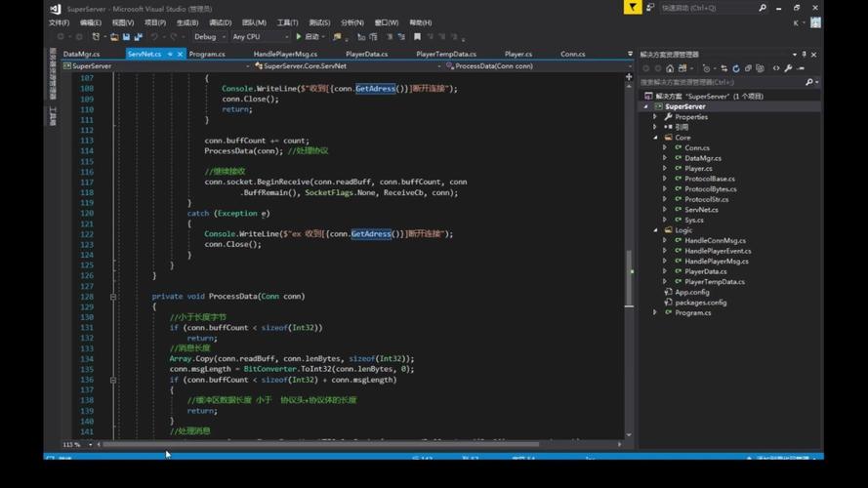Click the View Code icon in Solution Explorer
868x488 pixels.
(776, 68)
